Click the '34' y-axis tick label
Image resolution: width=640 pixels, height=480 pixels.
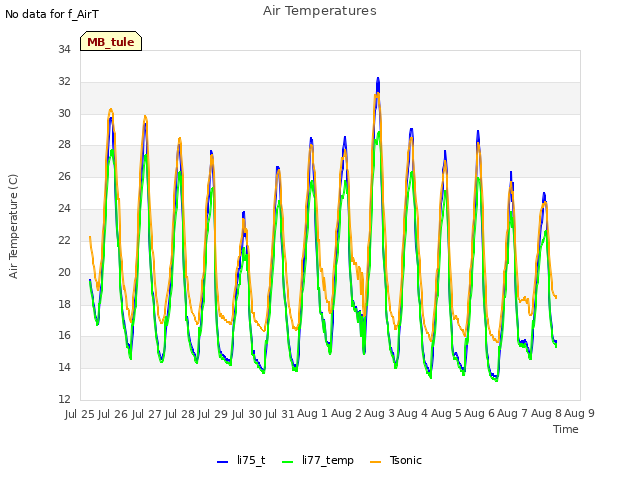click(x=64, y=49)
